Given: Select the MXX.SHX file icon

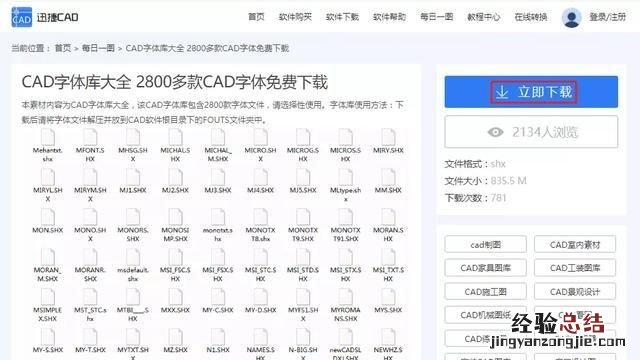Looking at the screenshot, I should [175, 297].
